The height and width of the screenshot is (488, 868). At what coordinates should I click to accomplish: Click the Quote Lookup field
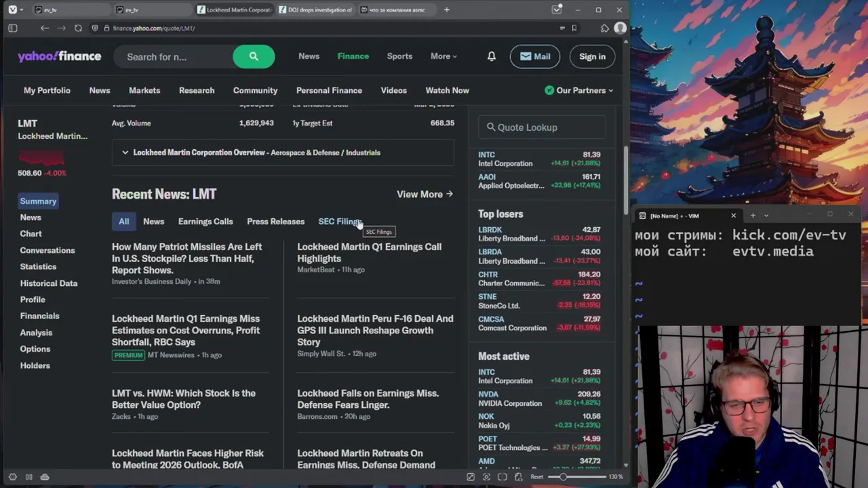(542, 127)
